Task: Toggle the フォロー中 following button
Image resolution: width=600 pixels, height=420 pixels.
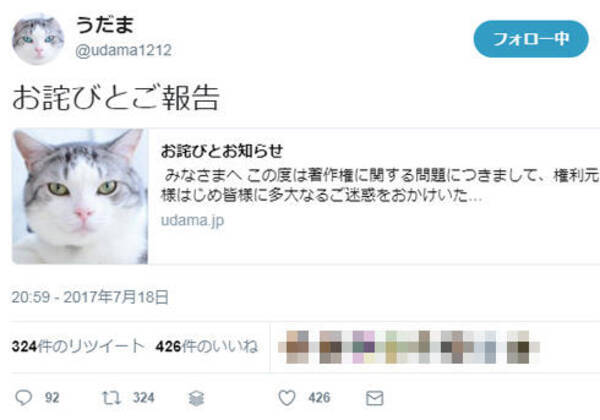Action: [531, 39]
